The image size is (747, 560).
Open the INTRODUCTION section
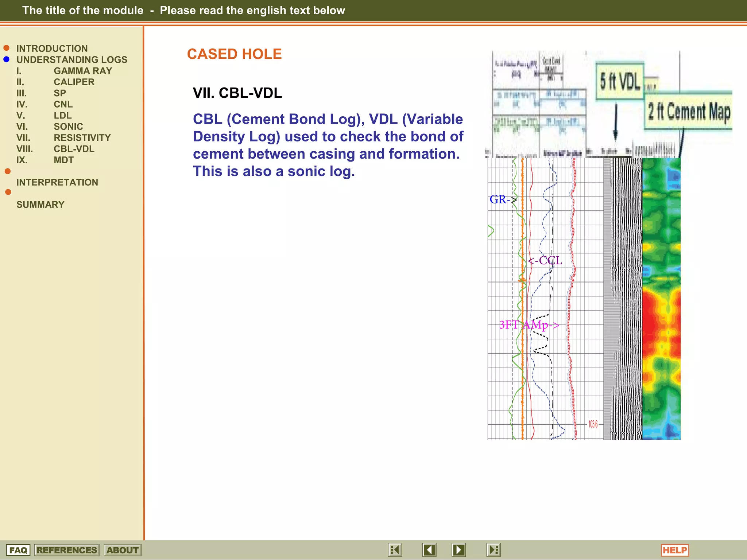click(52, 48)
